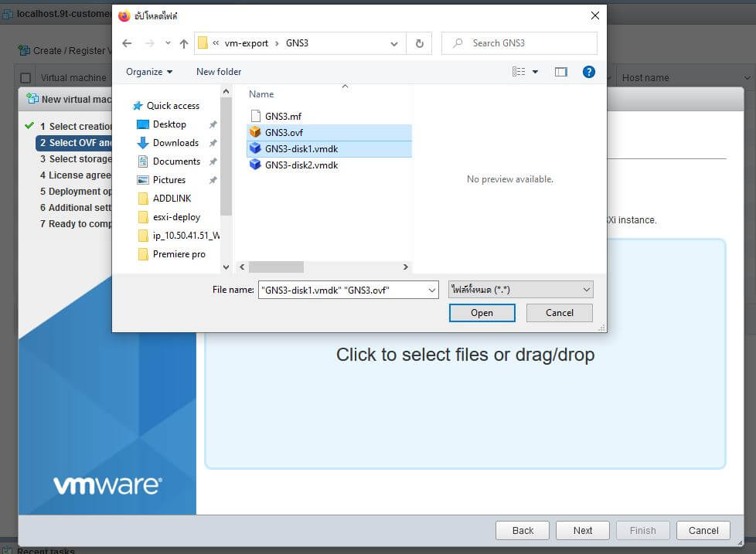Image resolution: width=756 pixels, height=554 pixels.
Task: Open the Downloads folder shortcut
Action: 168,143
